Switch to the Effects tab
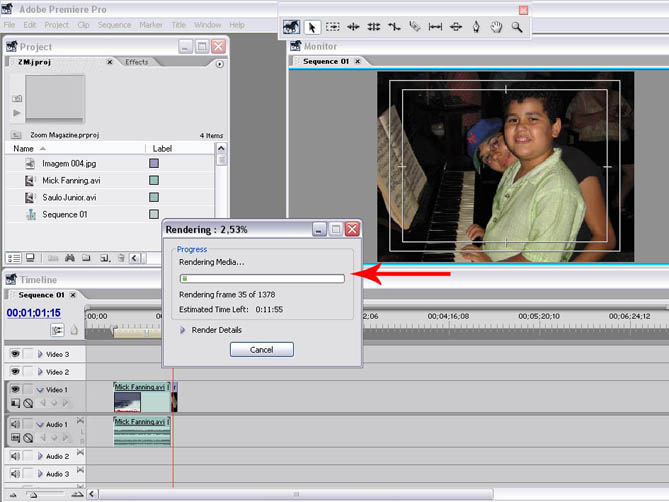The image size is (669, 502). coord(136,62)
